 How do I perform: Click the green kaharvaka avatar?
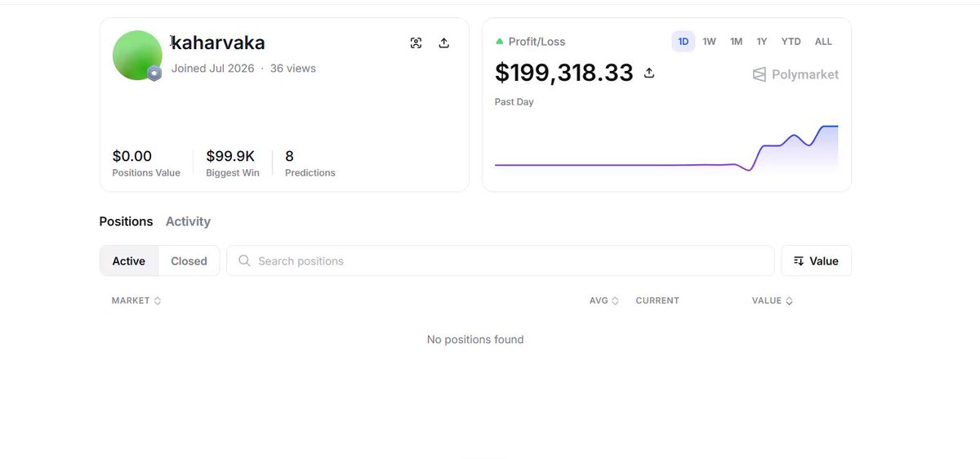click(137, 56)
